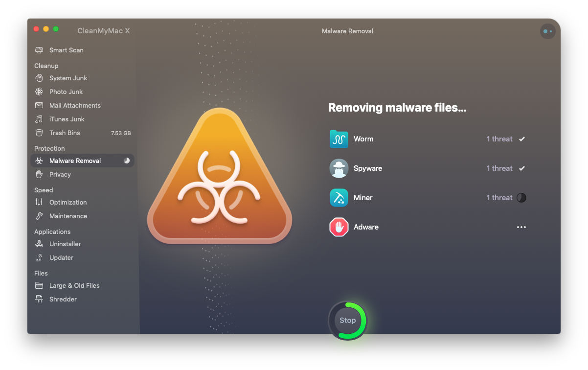
Task: Click the Applications section header
Action: (52, 232)
